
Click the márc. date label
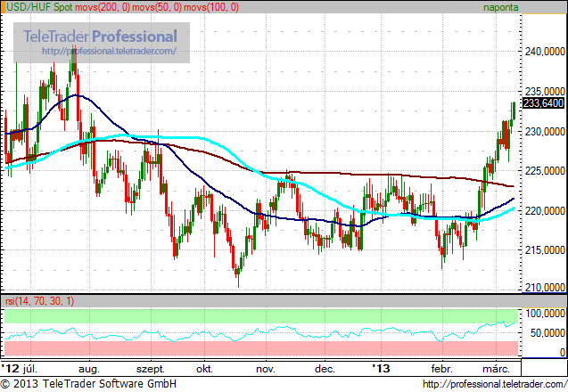click(x=496, y=369)
